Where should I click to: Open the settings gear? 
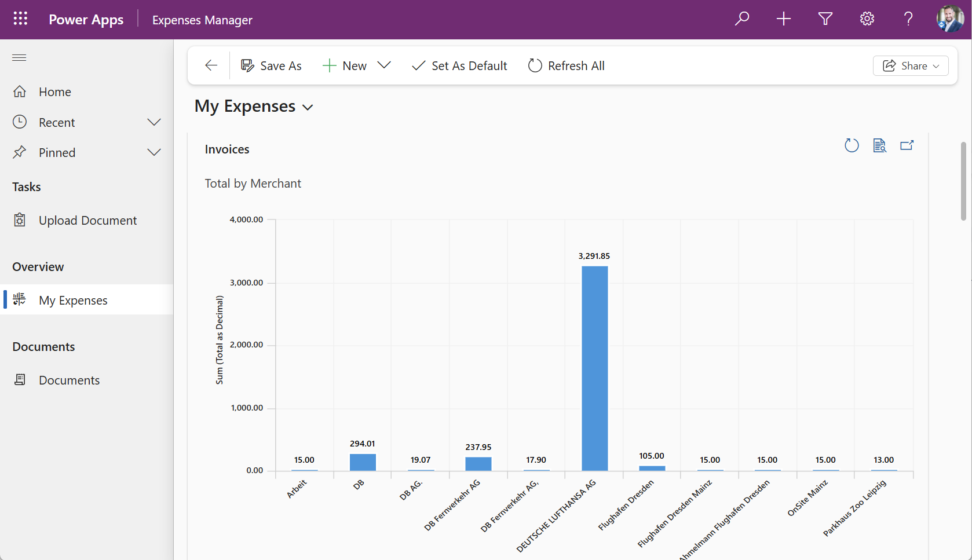pyautogui.click(x=867, y=19)
